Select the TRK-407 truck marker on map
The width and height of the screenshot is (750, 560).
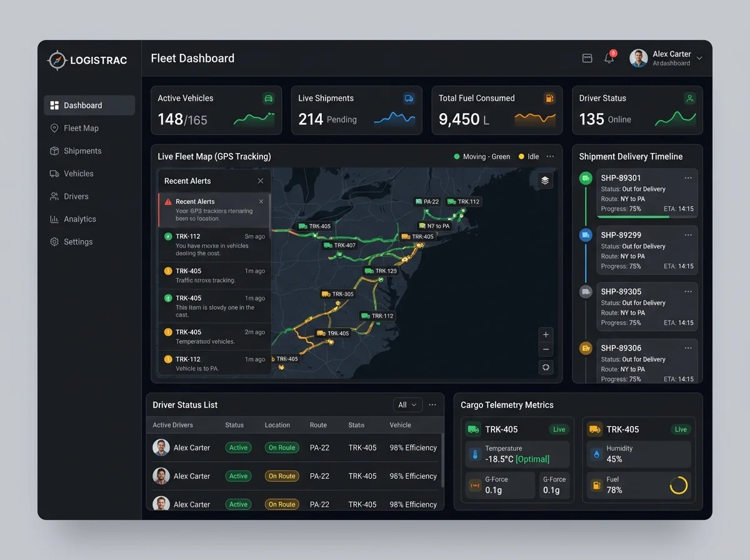(340, 245)
